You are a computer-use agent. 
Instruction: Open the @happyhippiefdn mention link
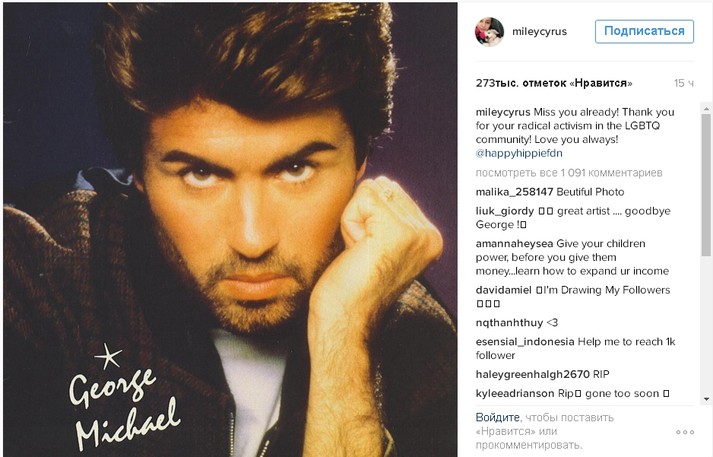[519, 153]
